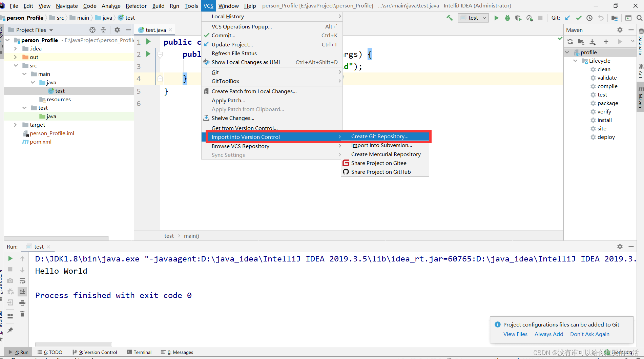Choose Share Project on GitHub
The image size is (644, 359).
point(385,172)
